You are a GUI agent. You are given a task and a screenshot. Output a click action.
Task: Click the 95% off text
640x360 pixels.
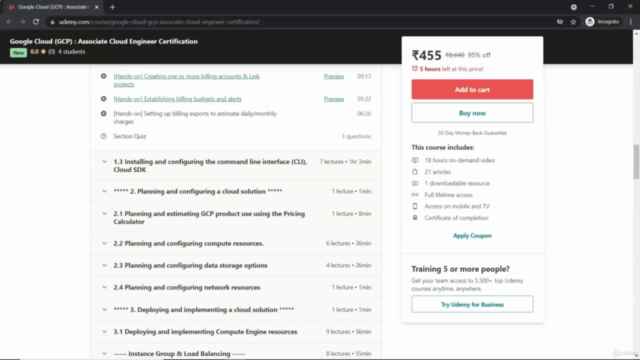[479, 55]
